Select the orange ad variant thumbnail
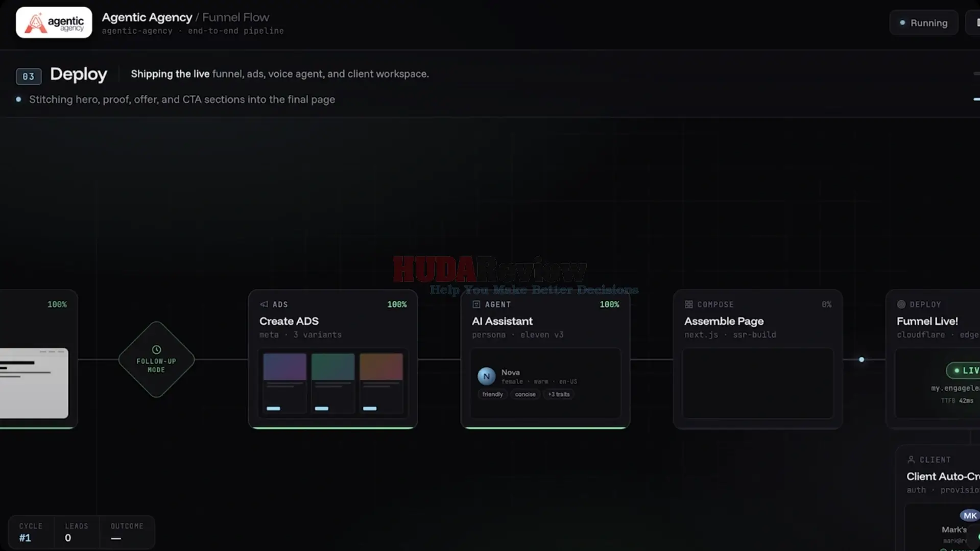 pyautogui.click(x=381, y=382)
